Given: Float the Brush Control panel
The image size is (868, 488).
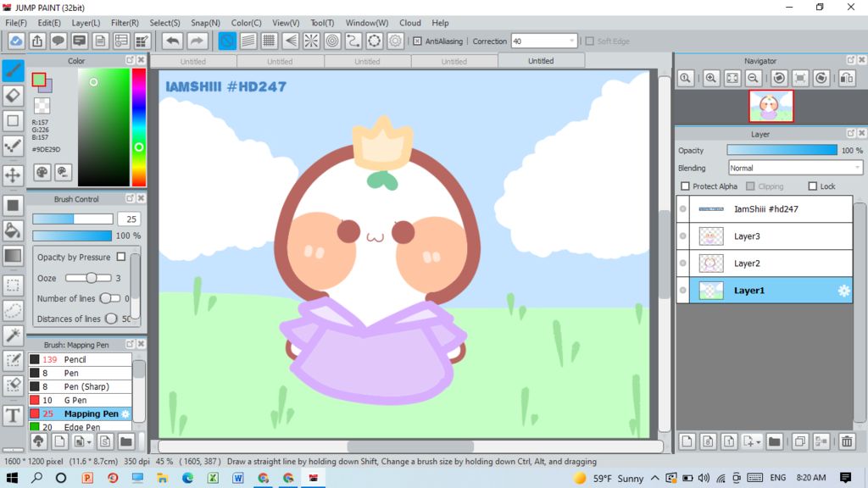Looking at the screenshot, I should (130, 198).
